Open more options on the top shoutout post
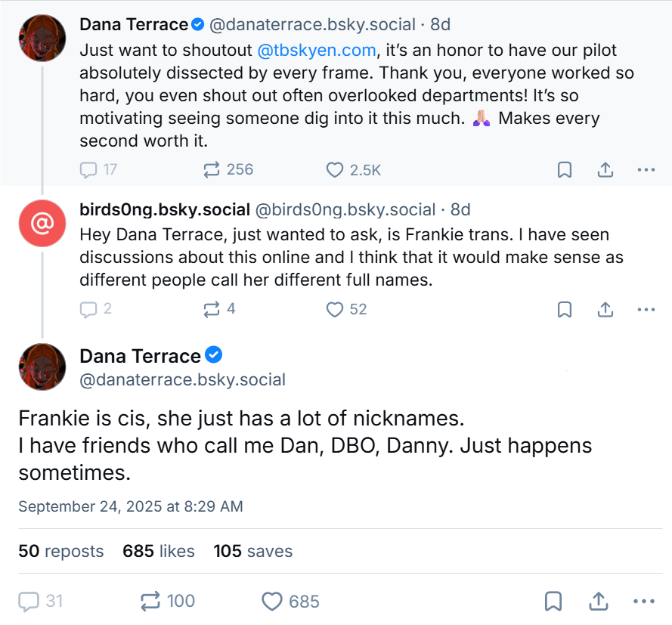This screenshot has width=672, height=625. 646,170
